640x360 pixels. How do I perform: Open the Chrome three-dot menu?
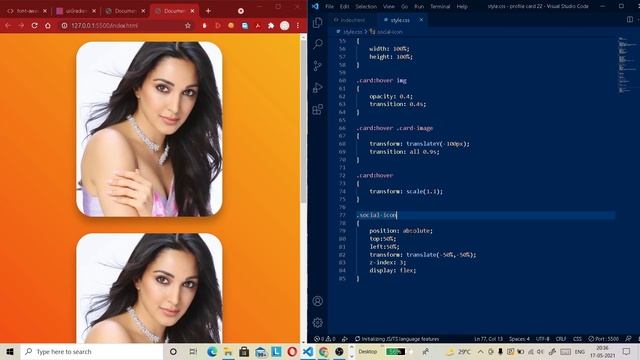coord(298,25)
